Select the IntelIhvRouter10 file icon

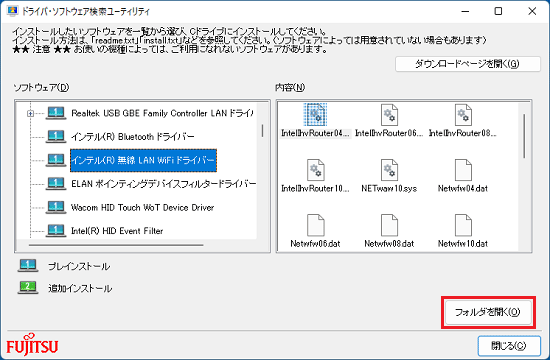(x=315, y=170)
